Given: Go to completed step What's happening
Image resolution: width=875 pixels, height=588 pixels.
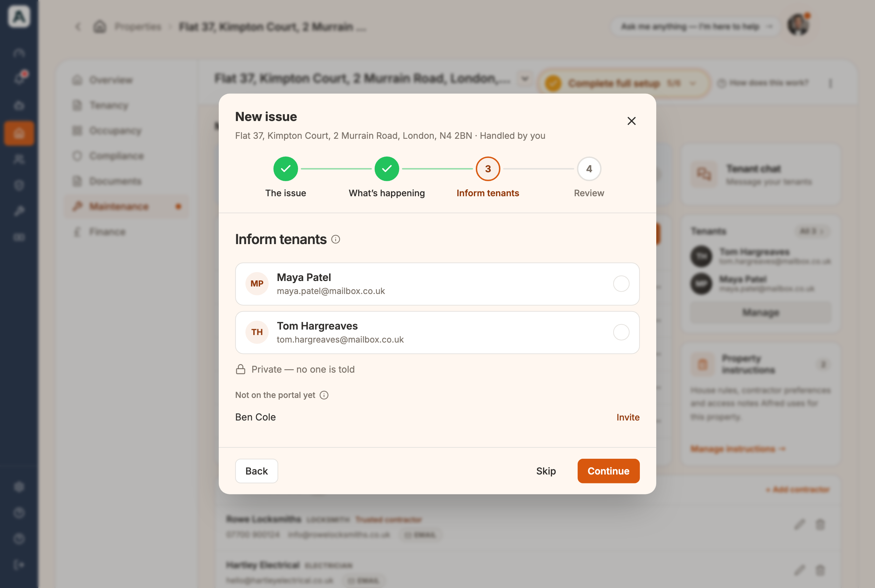Looking at the screenshot, I should click(387, 169).
